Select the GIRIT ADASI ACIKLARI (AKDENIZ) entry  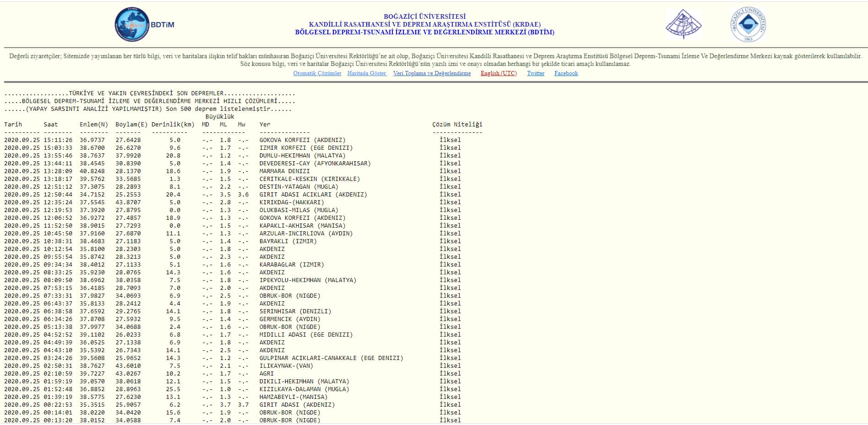click(x=313, y=195)
